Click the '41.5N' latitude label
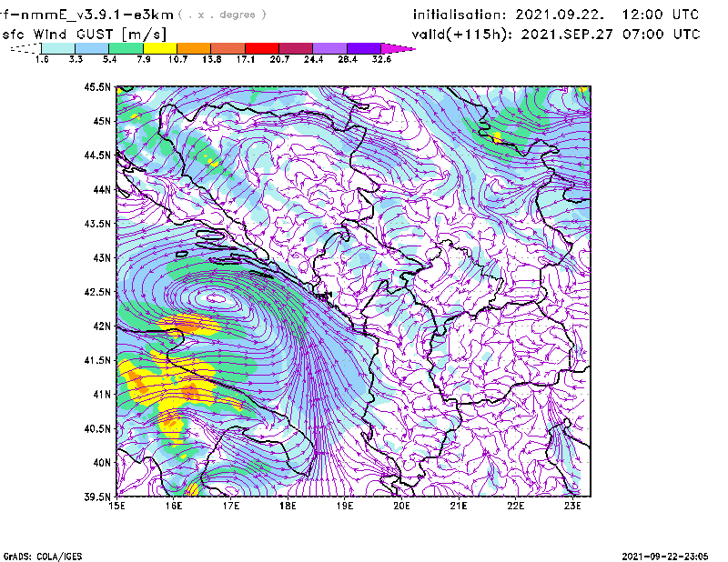 tap(97, 360)
